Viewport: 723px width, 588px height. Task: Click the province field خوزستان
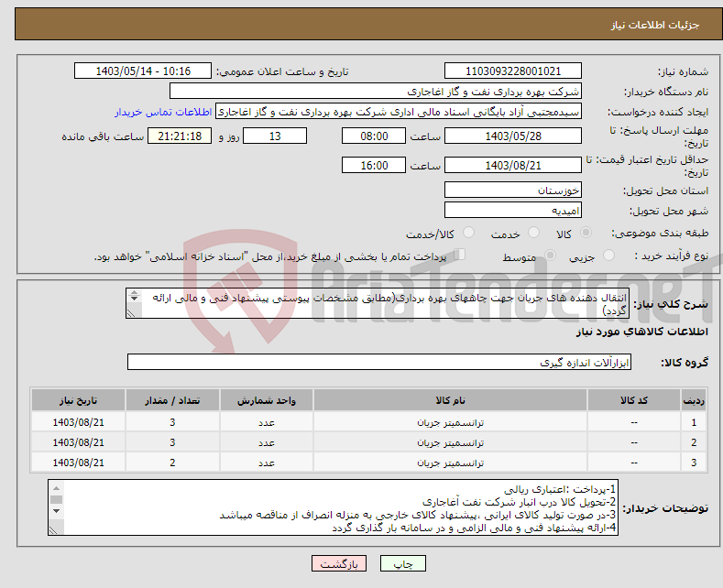coord(513,190)
